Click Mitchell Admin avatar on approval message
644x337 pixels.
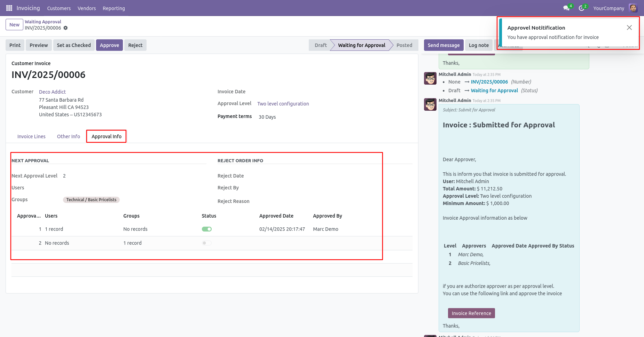(430, 104)
